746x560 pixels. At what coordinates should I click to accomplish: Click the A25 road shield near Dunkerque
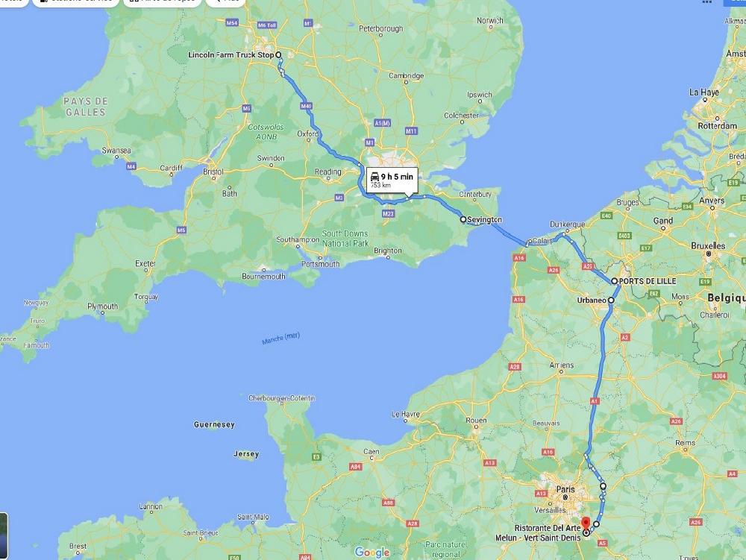pyautogui.click(x=588, y=266)
